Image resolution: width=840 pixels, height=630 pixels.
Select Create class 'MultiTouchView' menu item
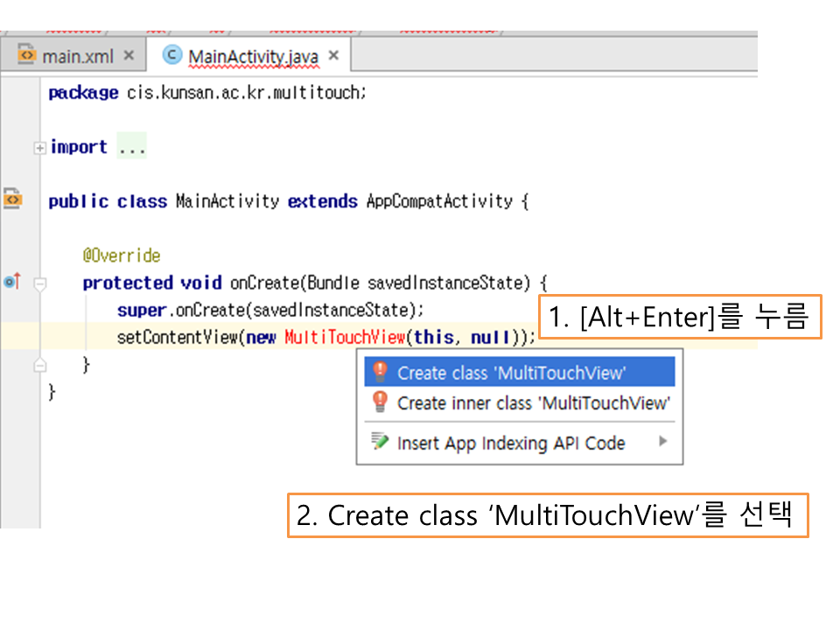pos(511,373)
